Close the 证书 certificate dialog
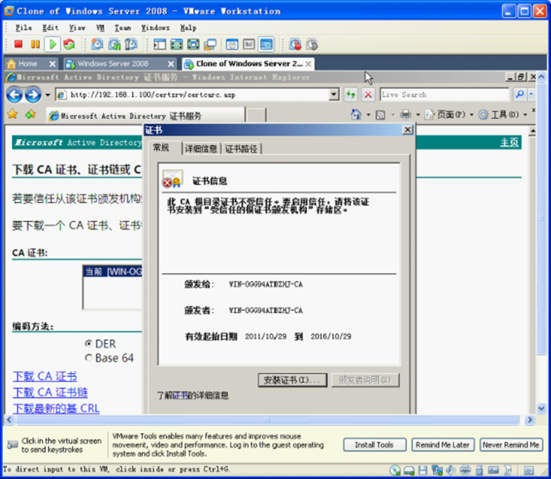551x479 pixels. click(x=407, y=130)
